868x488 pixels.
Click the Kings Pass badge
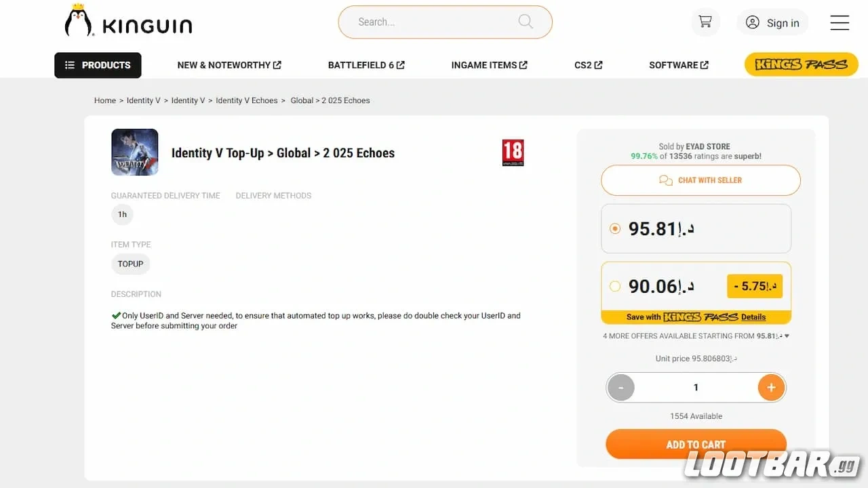tap(801, 64)
